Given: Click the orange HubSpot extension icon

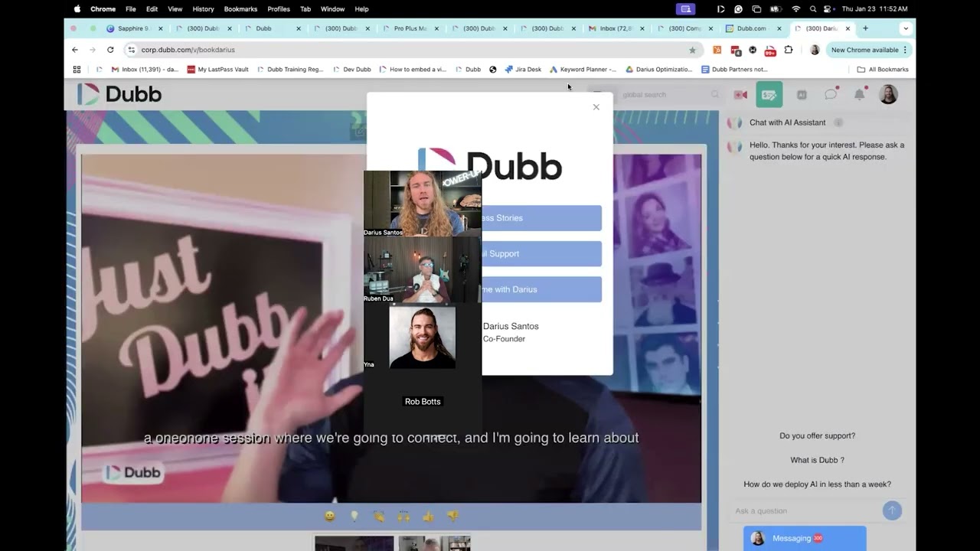Looking at the screenshot, I should coord(717,50).
